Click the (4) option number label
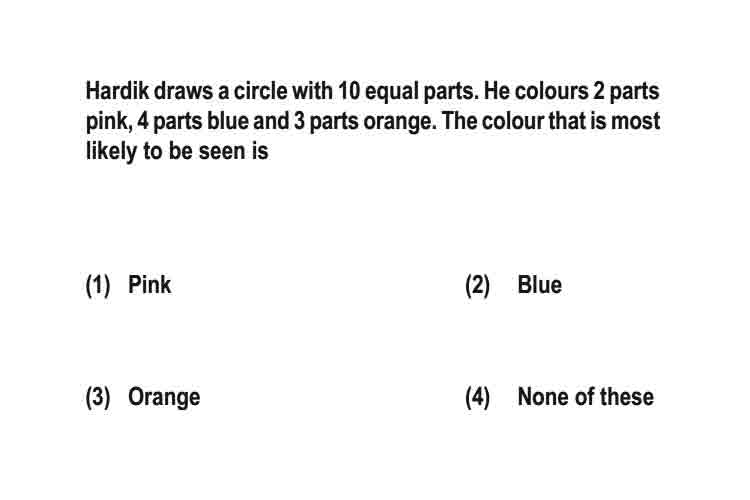 pos(477,398)
